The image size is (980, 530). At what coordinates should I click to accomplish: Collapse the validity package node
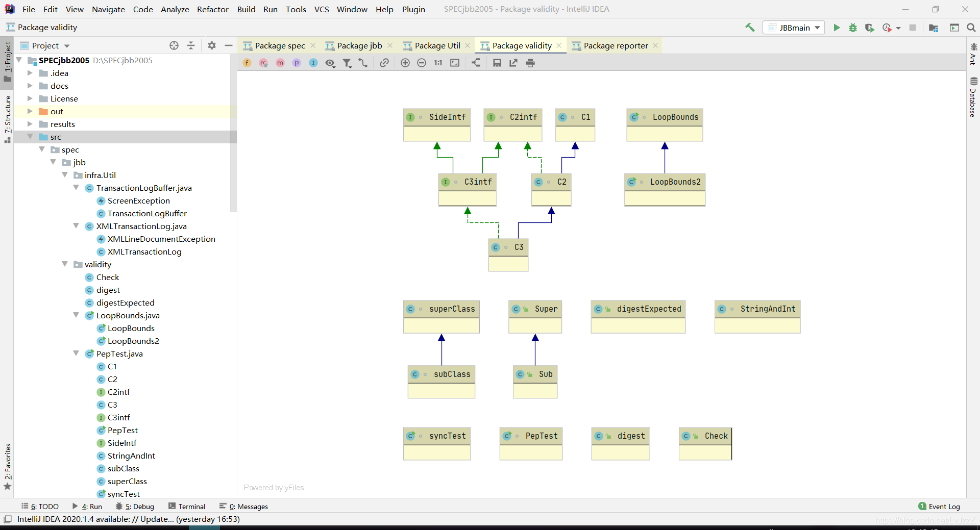(x=65, y=264)
